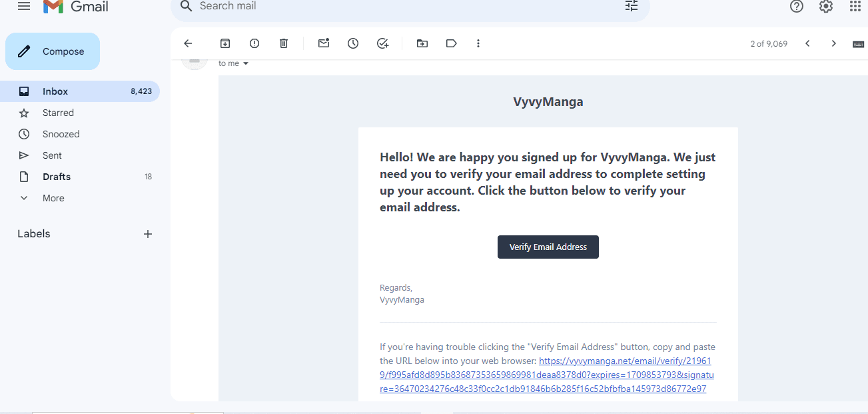Apply a label to this email

tap(452, 43)
